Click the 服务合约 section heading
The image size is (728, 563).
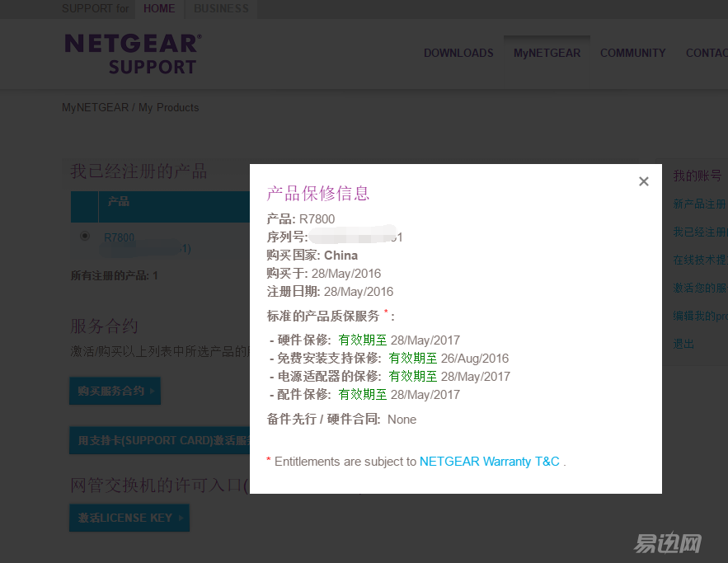(104, 326)
